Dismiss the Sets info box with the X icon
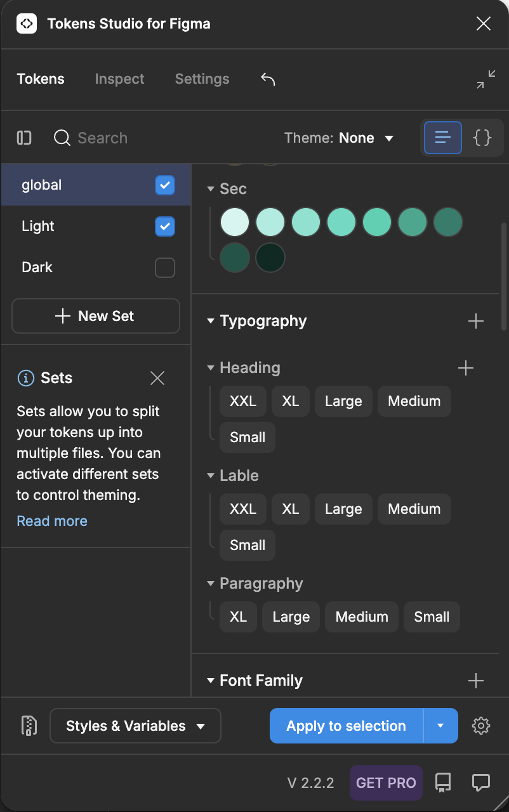Image resolution: width=509 pixels, height=812 pixels. click(157, 378)
